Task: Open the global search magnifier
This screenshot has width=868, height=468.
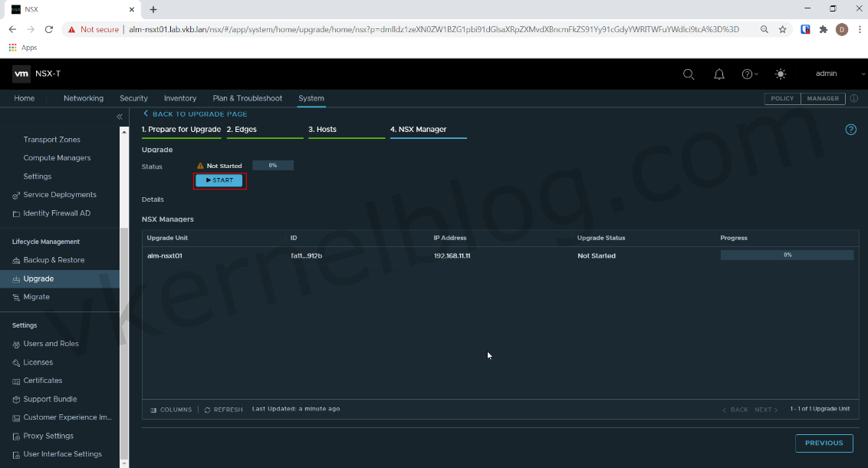Action: 688,74
